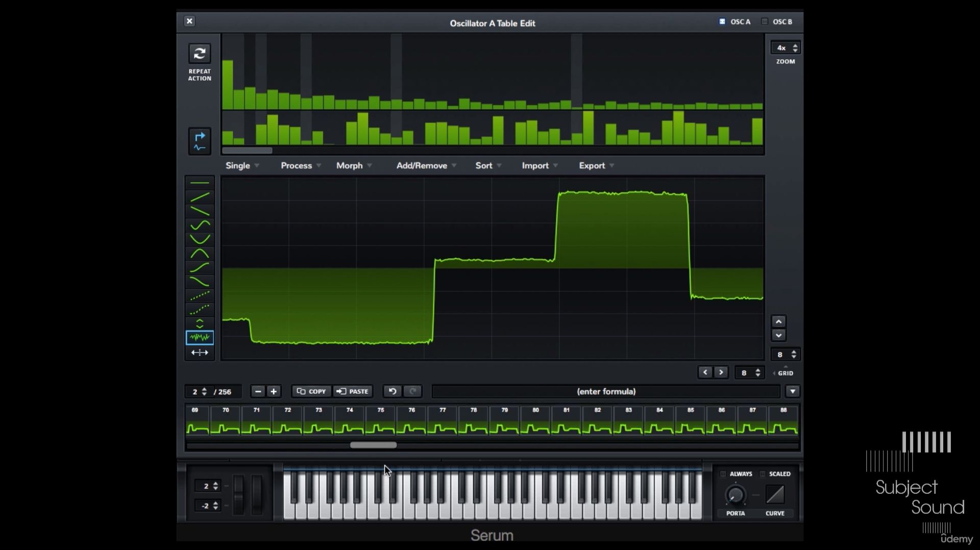Open the Export menu

click(x=596, y=165)
